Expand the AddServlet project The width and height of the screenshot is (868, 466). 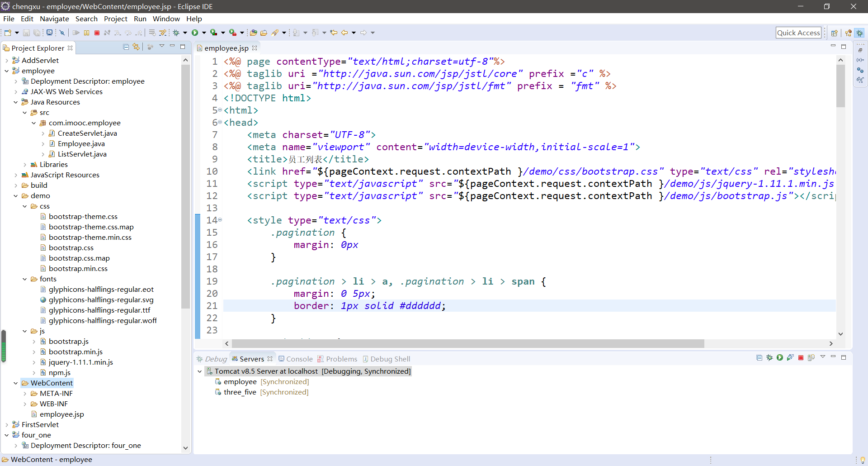coord(6,60)
